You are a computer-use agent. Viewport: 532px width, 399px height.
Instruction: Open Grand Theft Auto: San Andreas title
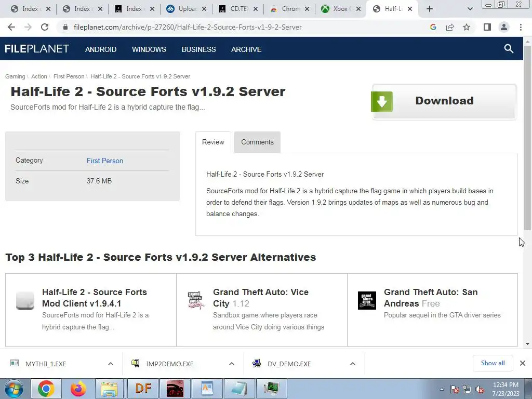[431, 298]
